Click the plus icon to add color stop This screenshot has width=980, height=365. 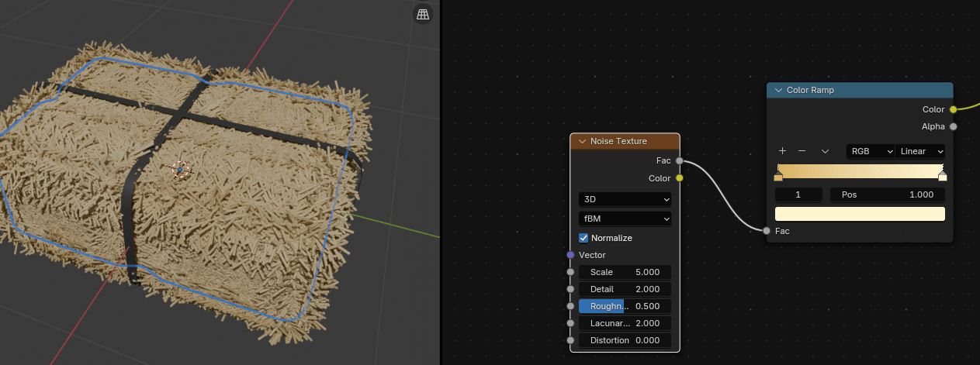coord(782,151)
